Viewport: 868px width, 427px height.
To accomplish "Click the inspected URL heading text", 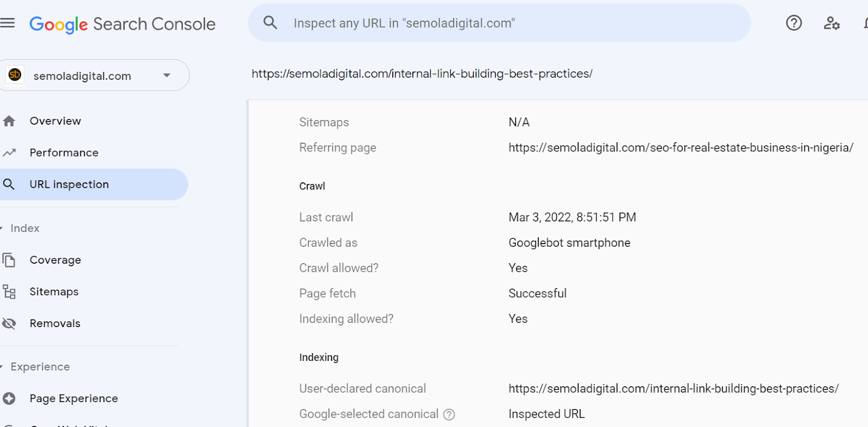I will [x=422, y=74].
